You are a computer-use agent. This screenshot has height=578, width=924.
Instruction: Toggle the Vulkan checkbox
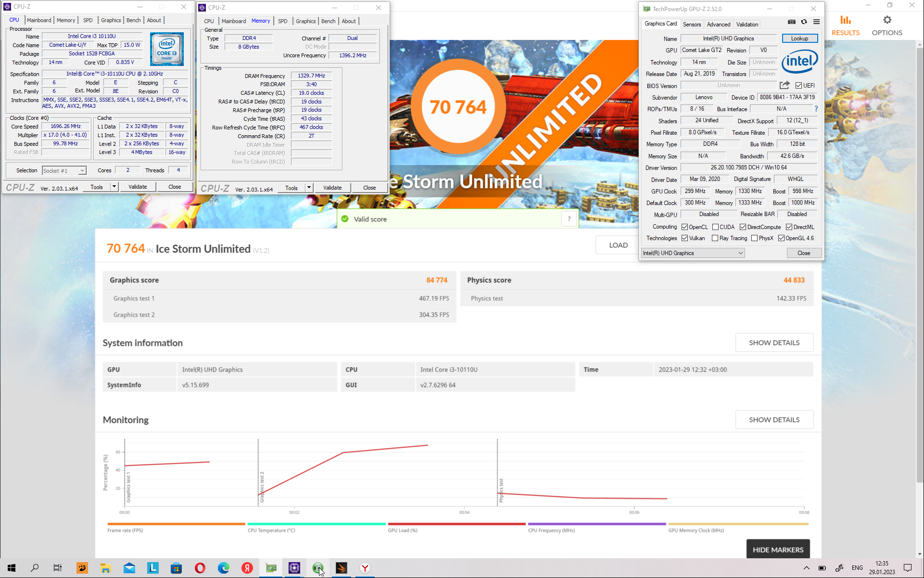tap(685, 238)
